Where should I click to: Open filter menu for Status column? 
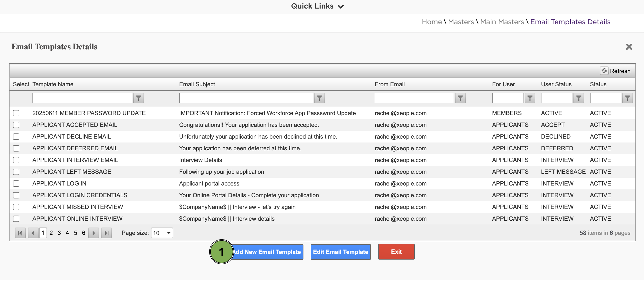[x=627, y=98]
